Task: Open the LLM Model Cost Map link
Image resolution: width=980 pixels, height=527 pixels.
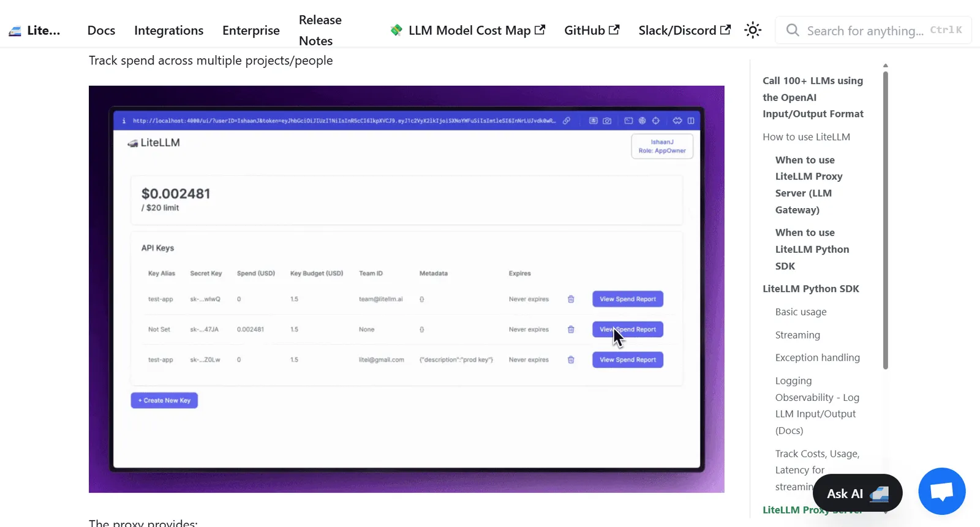Action: pyautogui.click(x=468, y=31)
